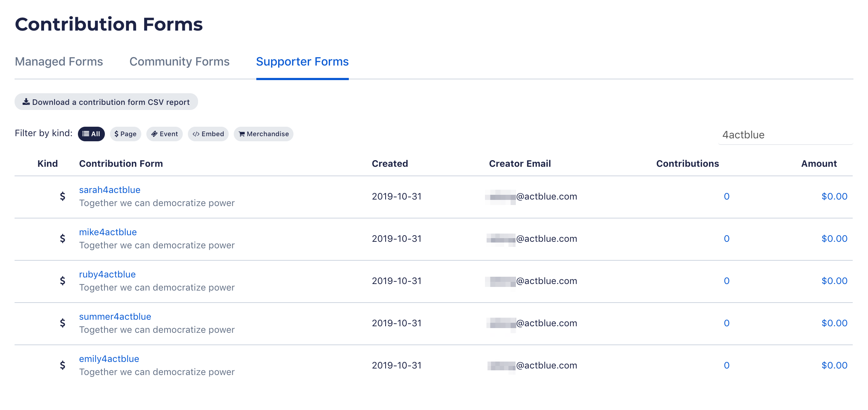Download a contribution form CSV report
Screen dimensions: 868x410
pyautogui.click(x=106, y=102)
